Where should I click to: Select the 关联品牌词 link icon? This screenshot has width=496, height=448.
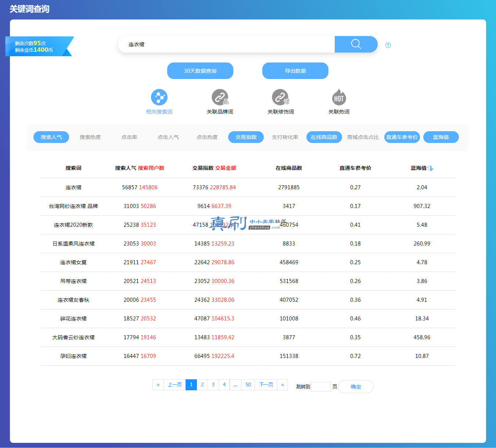[x=220, y=97]
